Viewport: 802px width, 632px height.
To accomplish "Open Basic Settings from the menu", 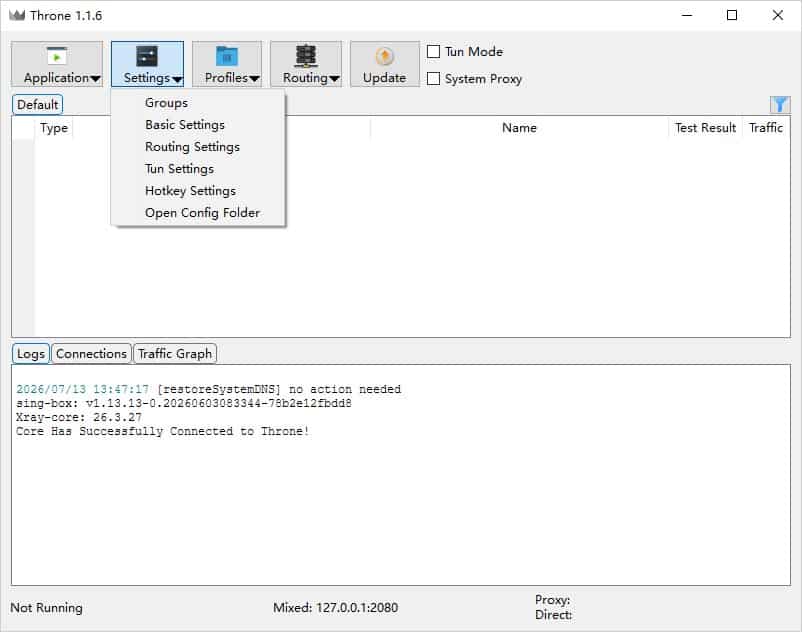I will [x=198, y=125].
